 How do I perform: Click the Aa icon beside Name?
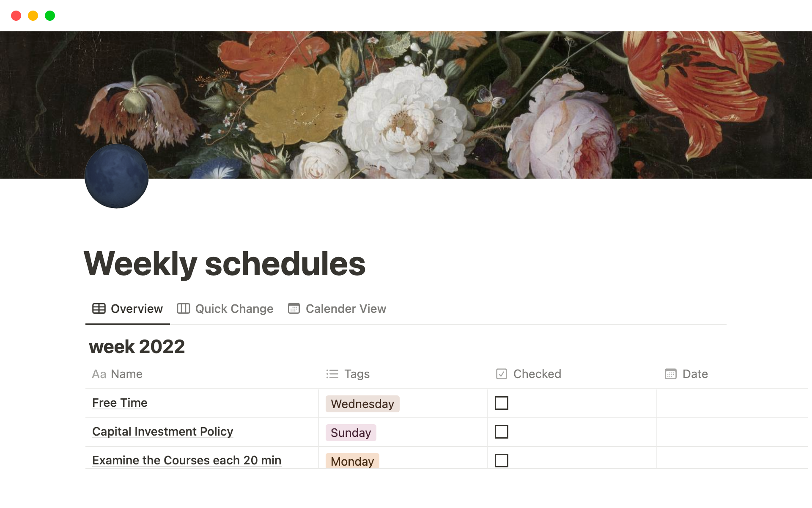(99, 374)
